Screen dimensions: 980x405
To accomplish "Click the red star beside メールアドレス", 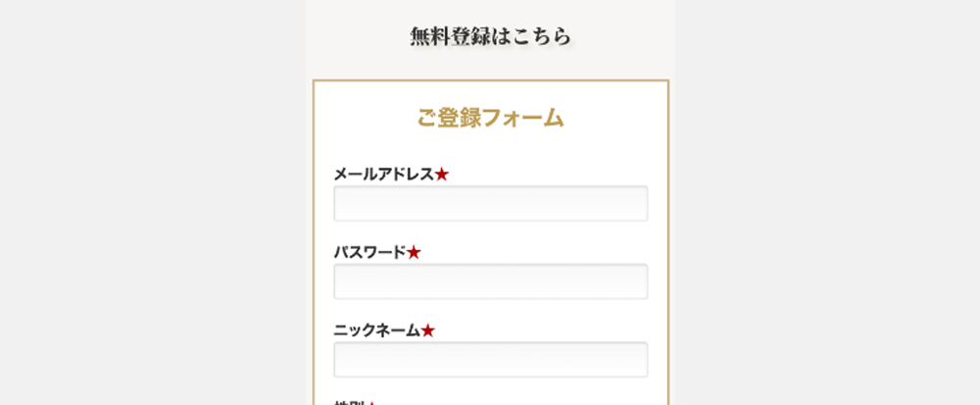I will [x=442, y=175].
